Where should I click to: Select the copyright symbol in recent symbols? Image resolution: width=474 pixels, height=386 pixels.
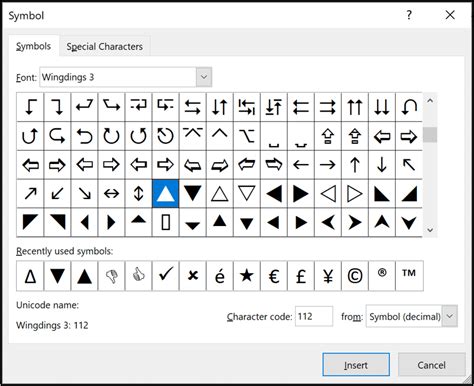click(355, 276)
